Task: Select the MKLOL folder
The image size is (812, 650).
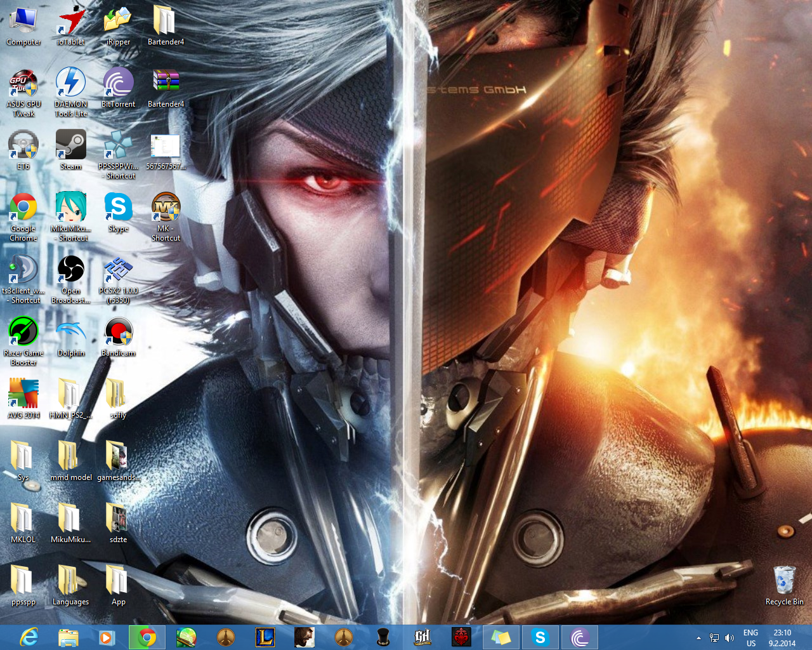Action: click(23, 523)
